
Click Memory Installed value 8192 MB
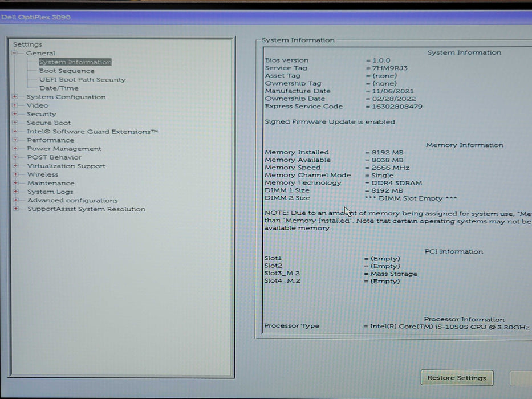pos(388,153)
